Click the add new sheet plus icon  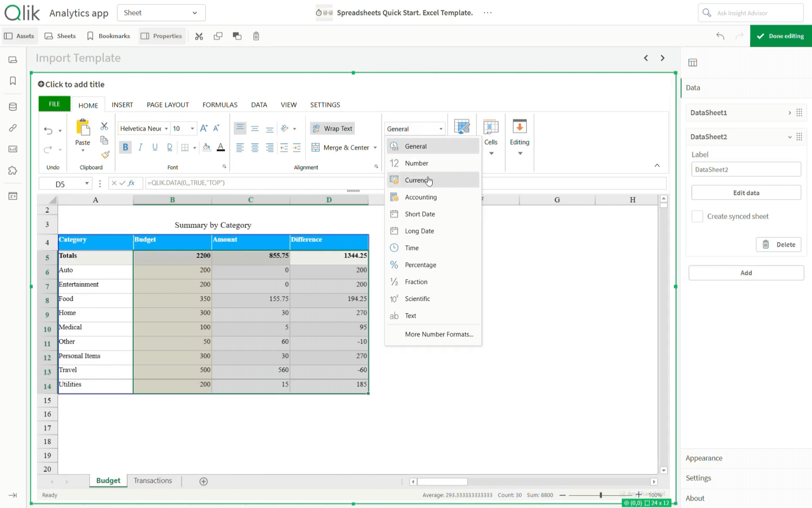[203, 481]
